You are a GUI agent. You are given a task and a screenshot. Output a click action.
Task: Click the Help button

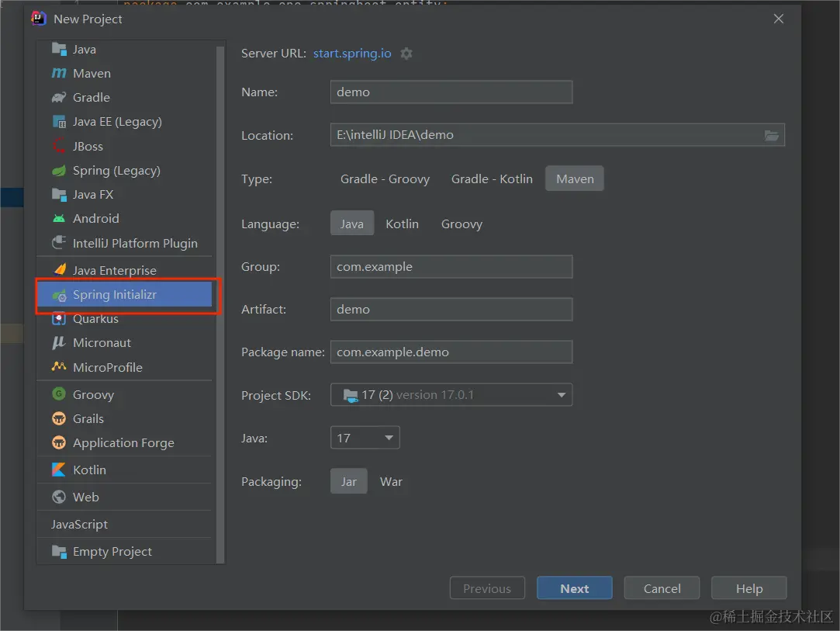click(x=749, y=588)
